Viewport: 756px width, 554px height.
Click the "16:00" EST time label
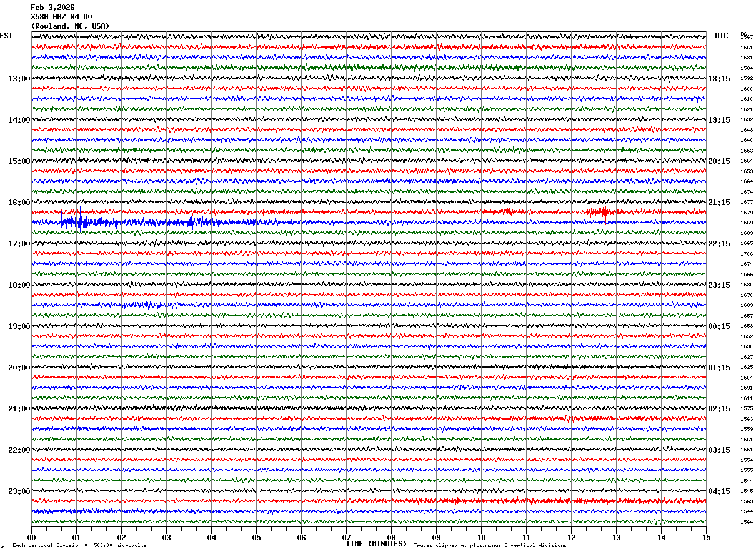pyautogui.click(x=19, y=203)
